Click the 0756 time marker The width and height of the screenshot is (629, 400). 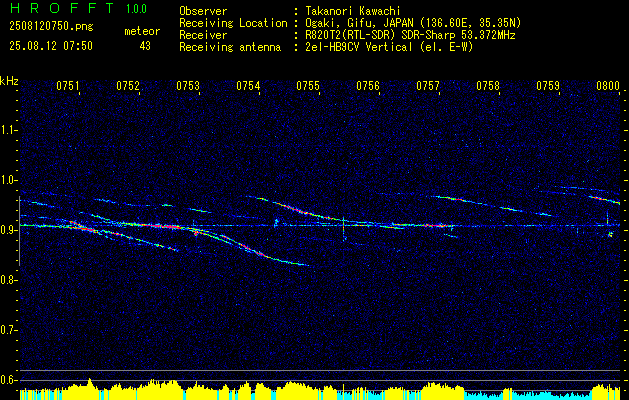click(x=368, y=86)
